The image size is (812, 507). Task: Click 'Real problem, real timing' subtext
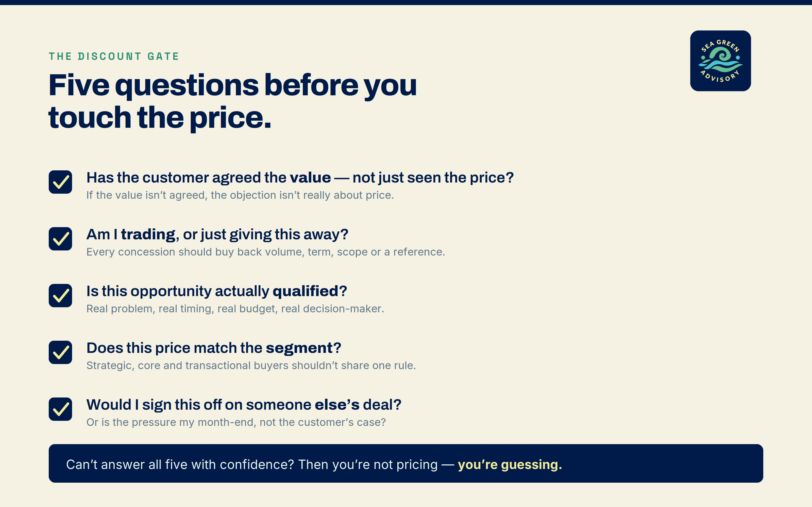click(x=235, y=309)
